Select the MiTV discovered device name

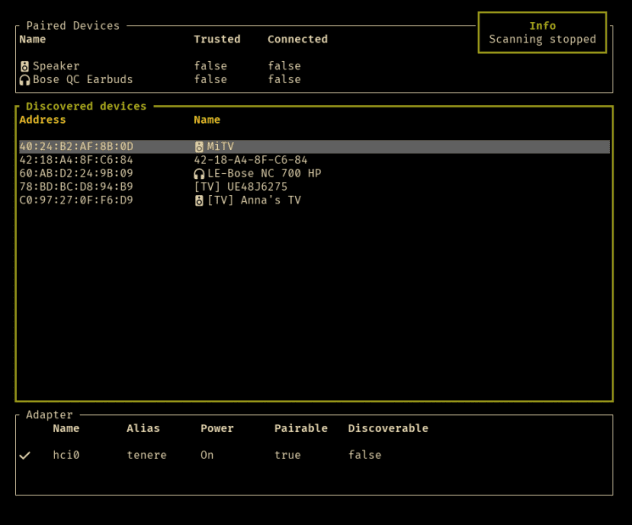pyautogui.click(x=220, y=147)
